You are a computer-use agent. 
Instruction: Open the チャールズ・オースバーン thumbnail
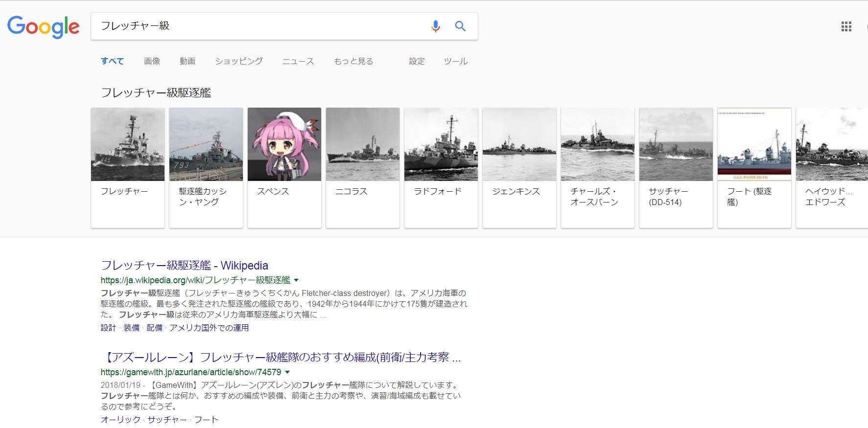598,144
